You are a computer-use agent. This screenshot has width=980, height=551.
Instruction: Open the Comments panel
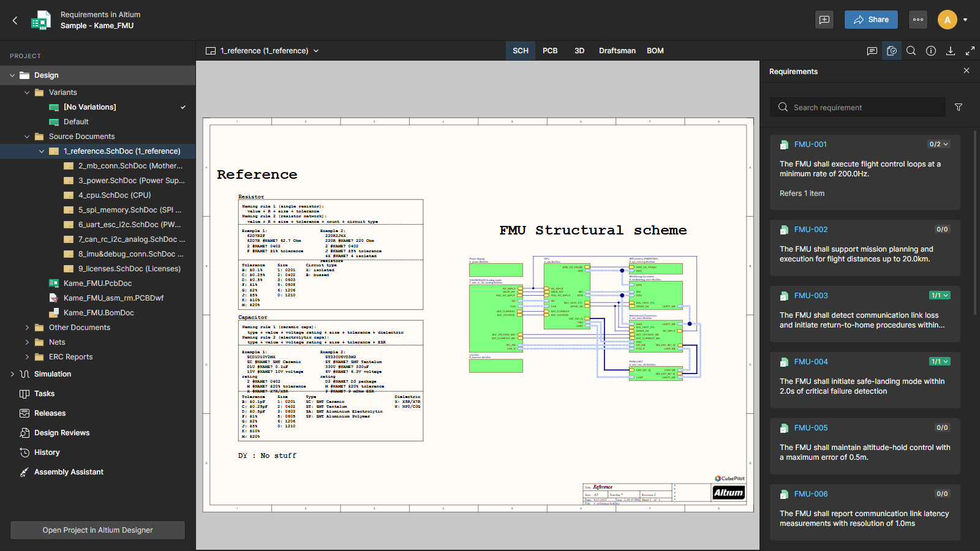[872, 51]
